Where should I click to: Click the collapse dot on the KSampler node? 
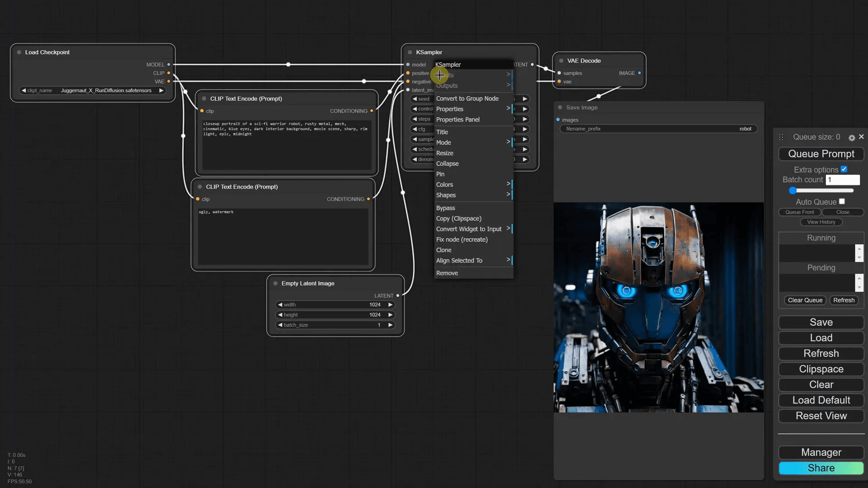click(x=410, y=52)
